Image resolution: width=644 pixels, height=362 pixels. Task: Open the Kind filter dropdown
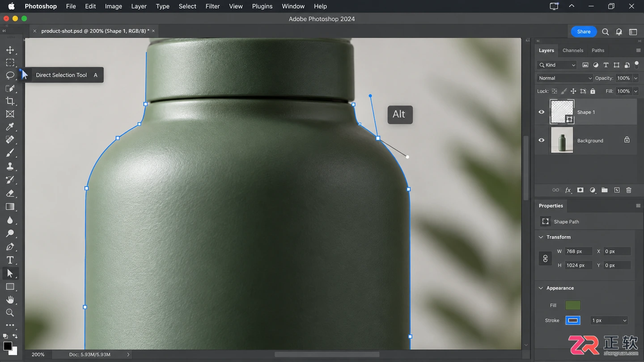[x=557, y=65]
